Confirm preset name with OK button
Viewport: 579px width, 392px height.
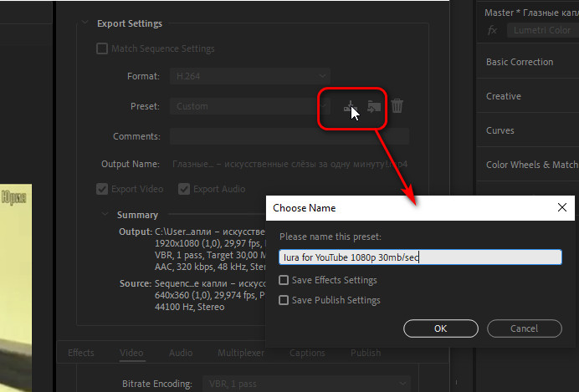point(441,328)
